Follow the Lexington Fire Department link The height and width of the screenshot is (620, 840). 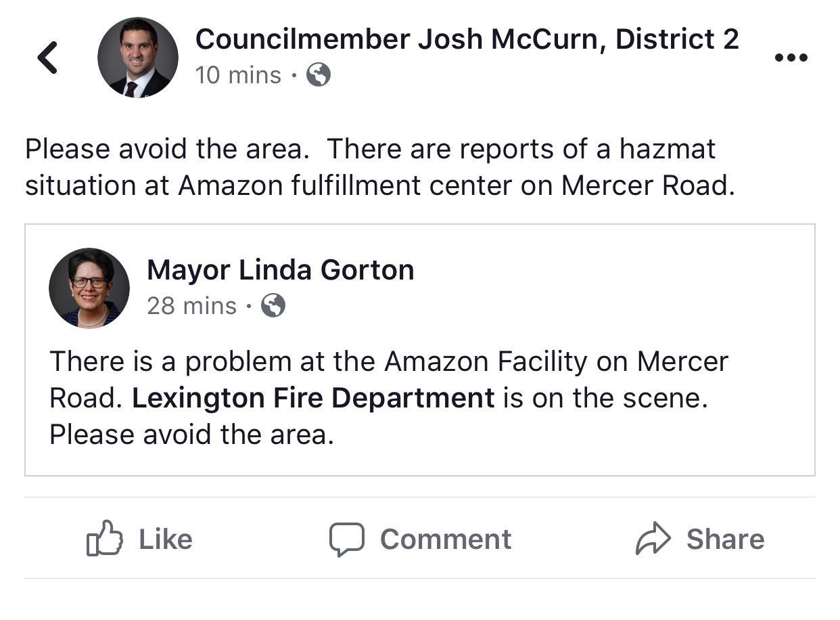313,398
